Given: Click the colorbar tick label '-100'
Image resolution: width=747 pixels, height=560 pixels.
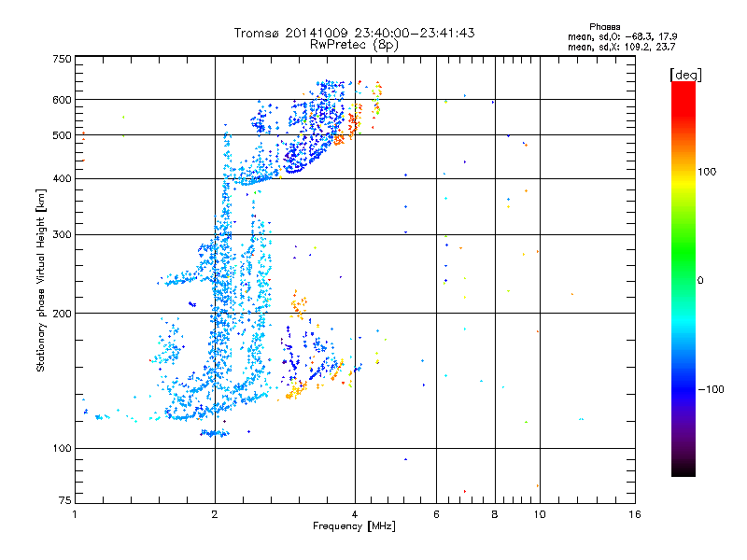Looking at the screenshot, I should (x=711, y=389).
